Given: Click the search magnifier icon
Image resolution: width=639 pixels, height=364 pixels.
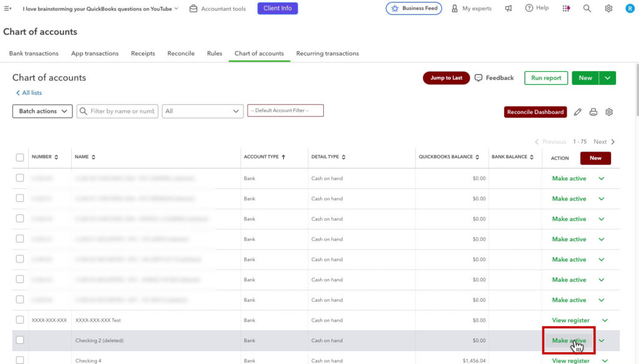Looking at the screenshot, I should 587,8.
